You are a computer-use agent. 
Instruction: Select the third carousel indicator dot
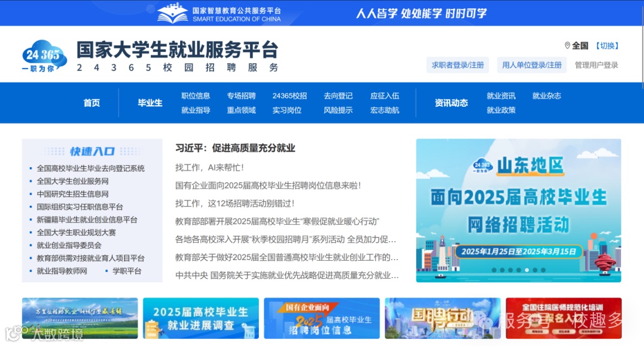(x=510, y=270)
